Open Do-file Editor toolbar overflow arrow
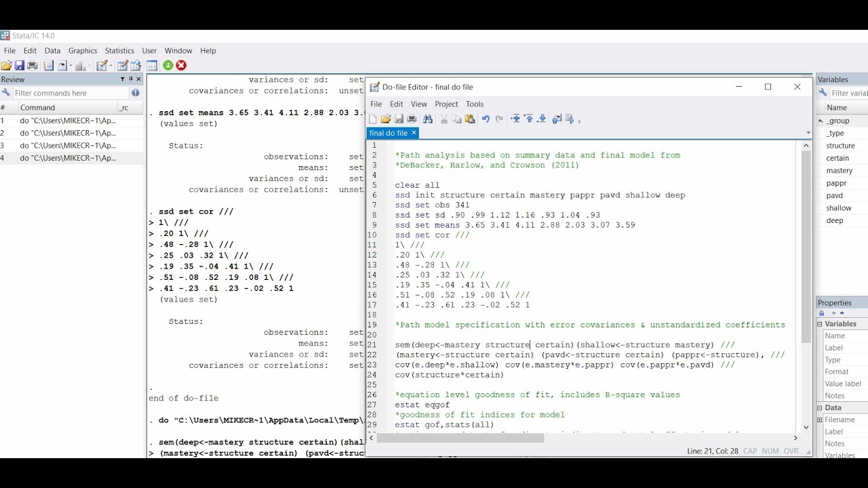This screenshot has width=868, height=488. point(579,121)
